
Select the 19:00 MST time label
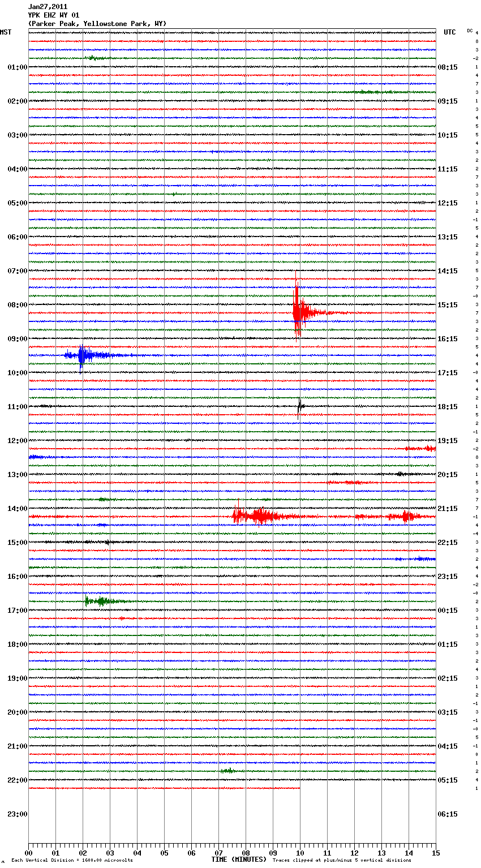pos(18,678)
